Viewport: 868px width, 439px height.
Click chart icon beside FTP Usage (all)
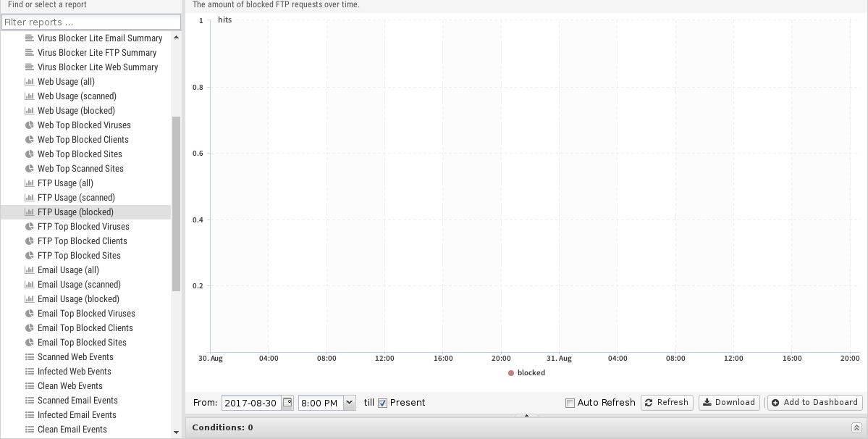30,183
